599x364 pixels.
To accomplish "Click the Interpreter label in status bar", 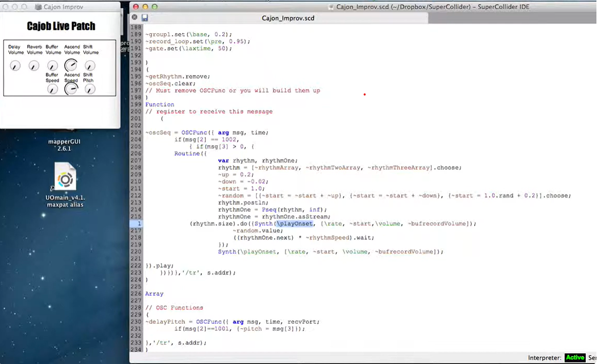I will click(545, 357).
